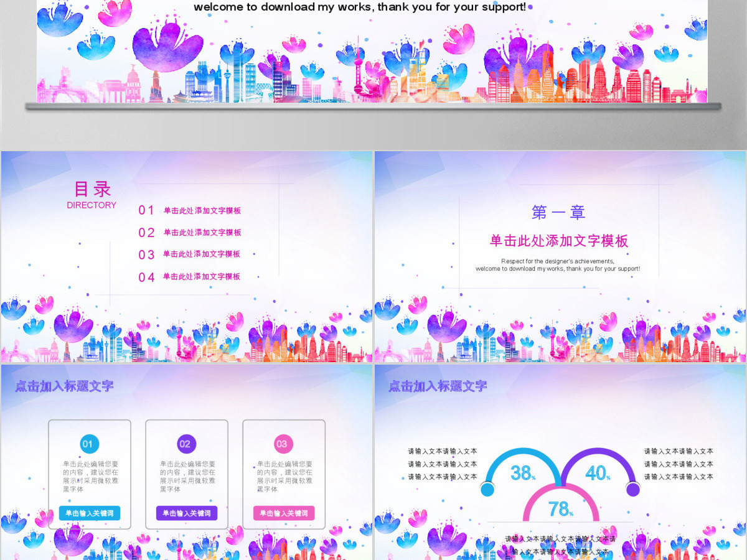Click the paragraph text in card 01
This screenshot has height=560, width=747.
[90, 477]
